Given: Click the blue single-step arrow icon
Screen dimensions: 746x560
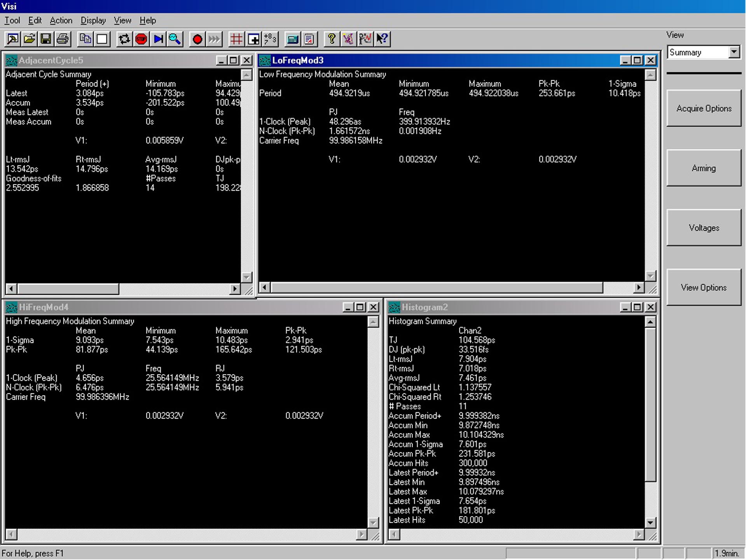Looking at the screenshot, I should click(158, 39).
